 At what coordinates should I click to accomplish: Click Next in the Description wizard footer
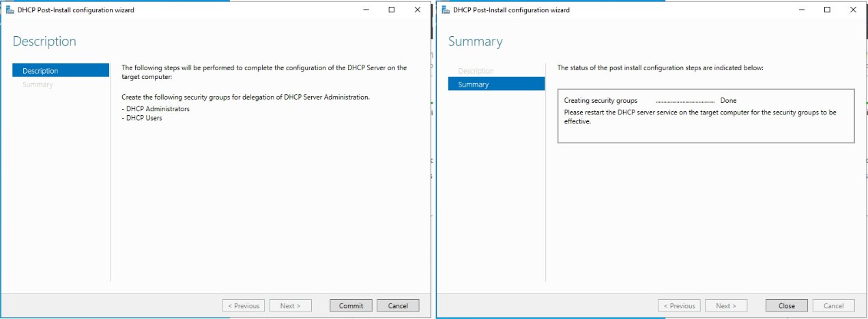290,306
